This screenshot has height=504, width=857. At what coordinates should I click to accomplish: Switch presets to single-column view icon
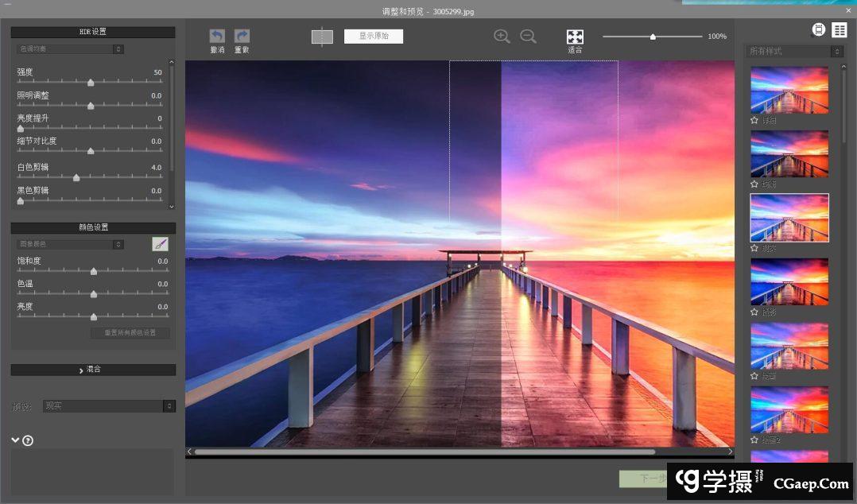(819, 30)
